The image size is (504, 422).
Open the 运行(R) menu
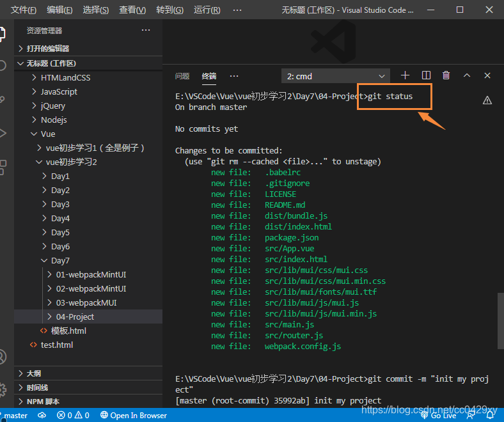[x=207, y=10]
